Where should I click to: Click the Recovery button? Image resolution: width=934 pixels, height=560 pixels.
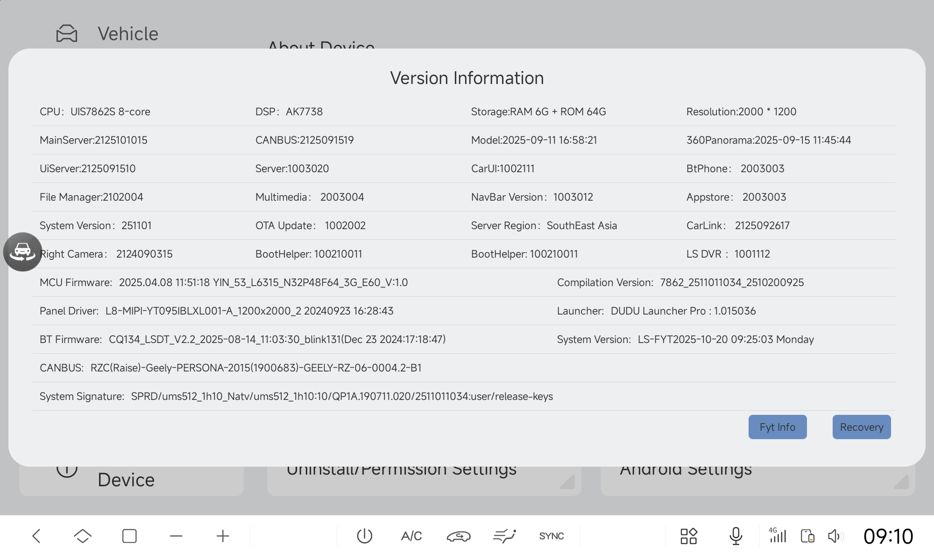[862, 427]
